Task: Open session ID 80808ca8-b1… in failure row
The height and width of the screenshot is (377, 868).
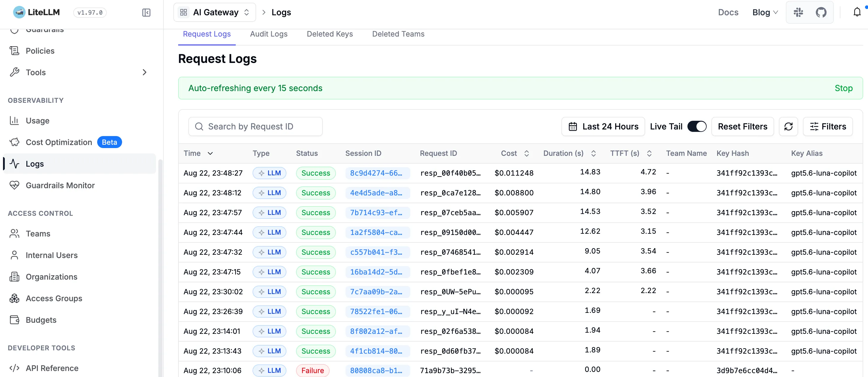Action: [x=377, y=371]
